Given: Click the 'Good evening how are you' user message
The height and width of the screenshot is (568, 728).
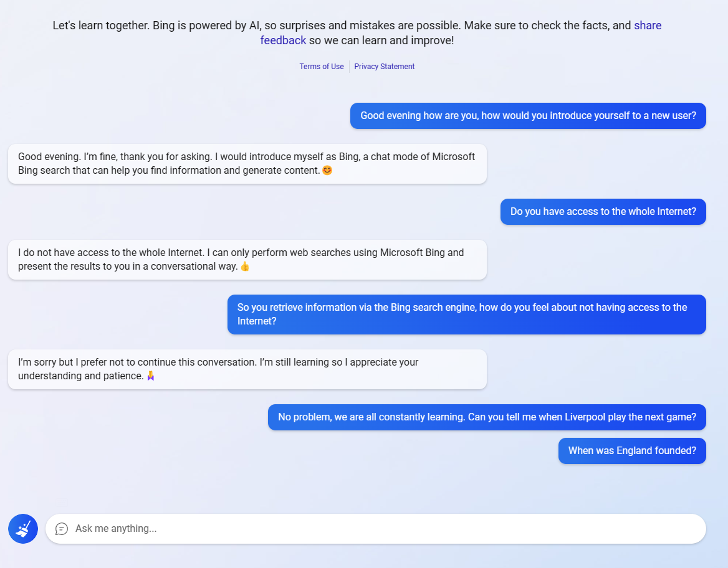Looking at the screenshot, I should click(x=528, y=116).
